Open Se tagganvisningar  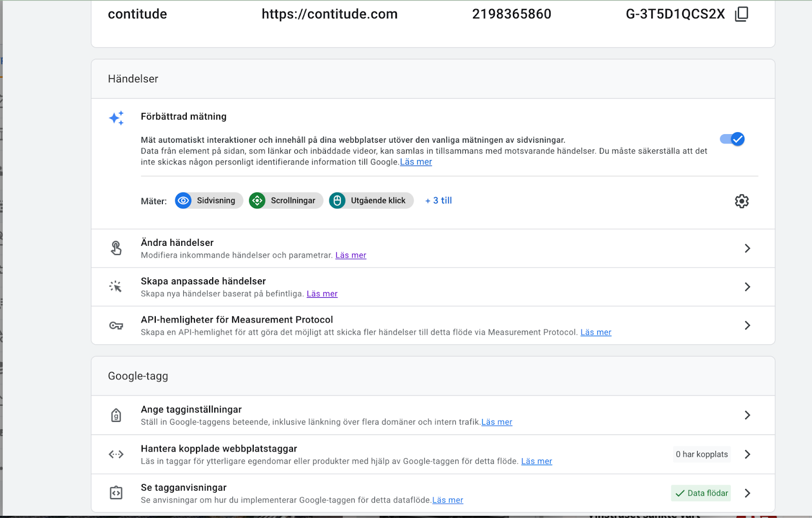pyautogui.click(x=433, y=493)
